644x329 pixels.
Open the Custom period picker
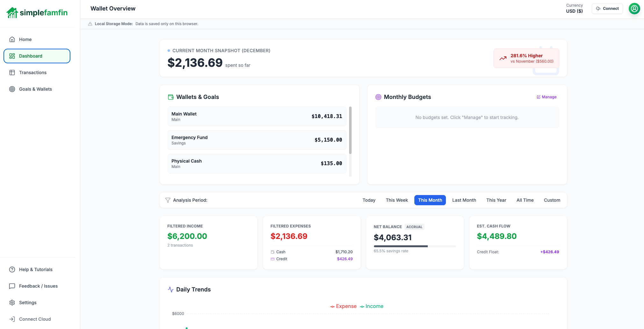click(552, 200)
